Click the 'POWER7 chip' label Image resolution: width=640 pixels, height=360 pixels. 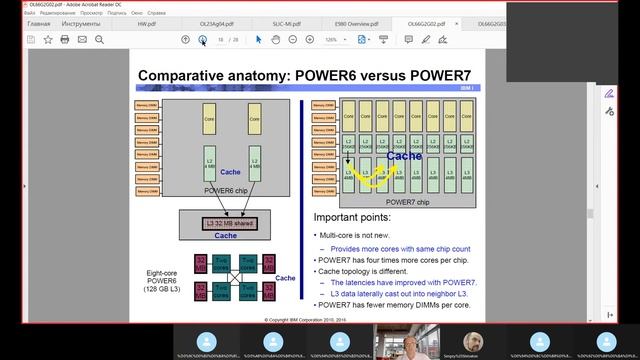407,202
